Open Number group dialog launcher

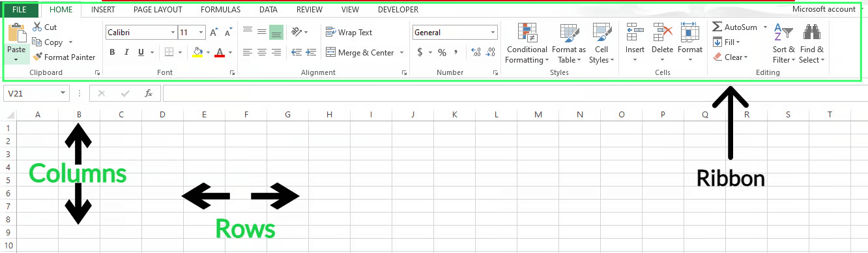(x=495, y=73)
